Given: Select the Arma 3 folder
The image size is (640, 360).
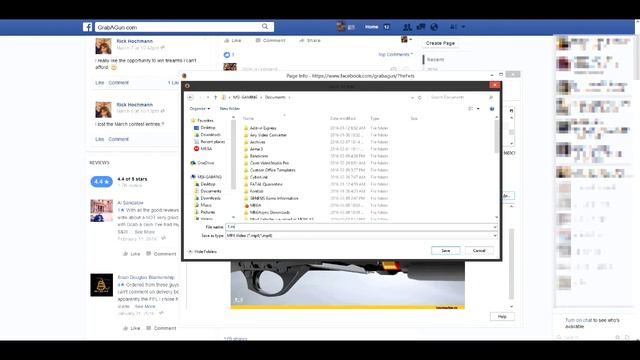Looking at the screenshot, I should (256, 149).
